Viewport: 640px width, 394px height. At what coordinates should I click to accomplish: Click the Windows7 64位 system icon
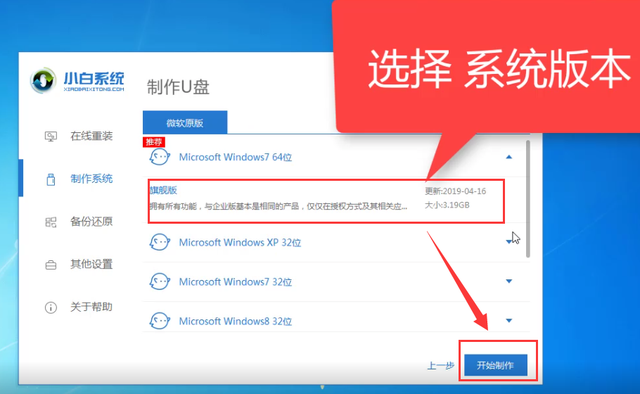[160, 157]
